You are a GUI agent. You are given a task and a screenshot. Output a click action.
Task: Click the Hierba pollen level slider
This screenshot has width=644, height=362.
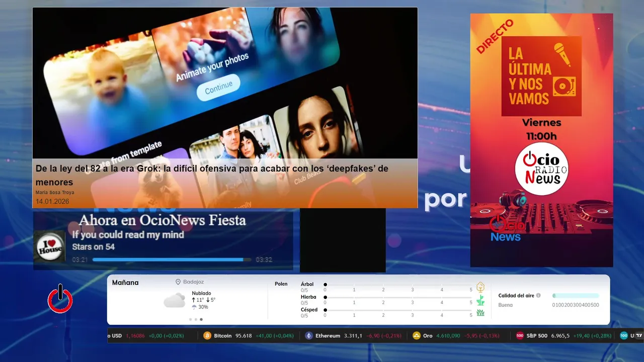coord(398,298)
